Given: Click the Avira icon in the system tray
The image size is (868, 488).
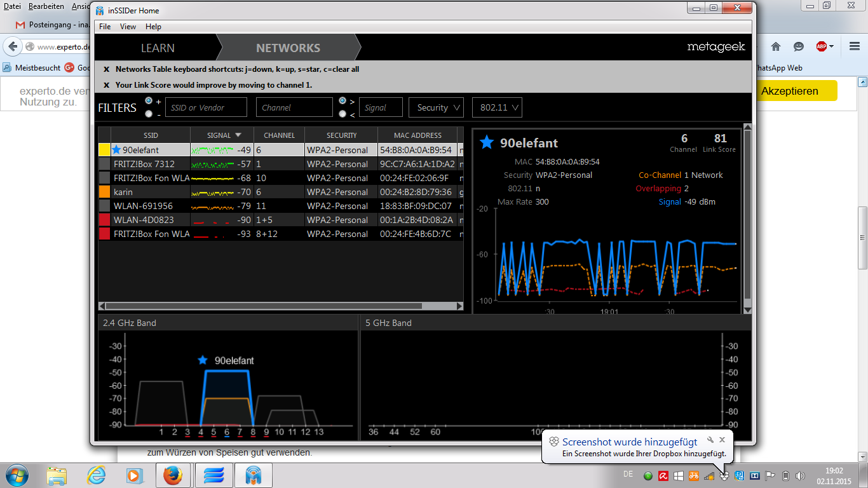Looking at the screenshot, I should (663, 475).
